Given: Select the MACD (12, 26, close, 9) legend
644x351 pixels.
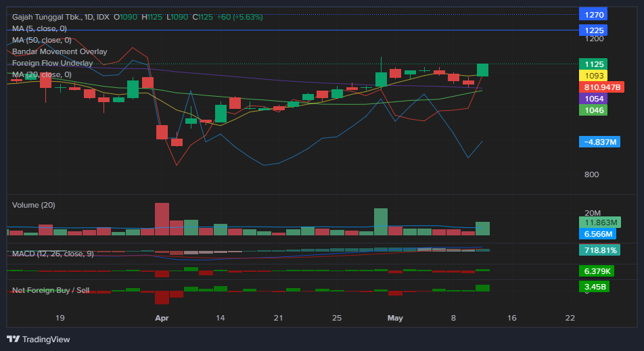Looking at the screenshot, I should pos(53,254).
